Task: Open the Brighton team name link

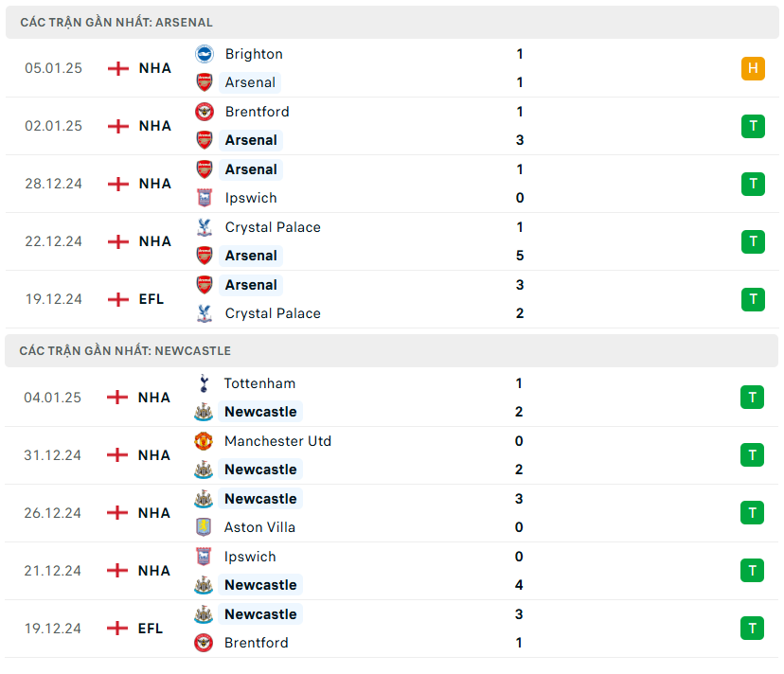Action: pyautogui.click(x=254, y=54)
